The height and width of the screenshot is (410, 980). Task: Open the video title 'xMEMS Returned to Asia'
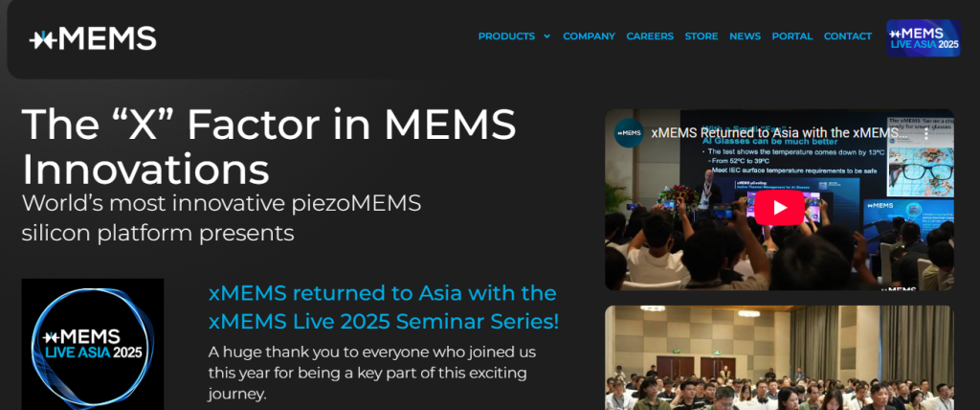pyautogui.click(x=779, y=133)
